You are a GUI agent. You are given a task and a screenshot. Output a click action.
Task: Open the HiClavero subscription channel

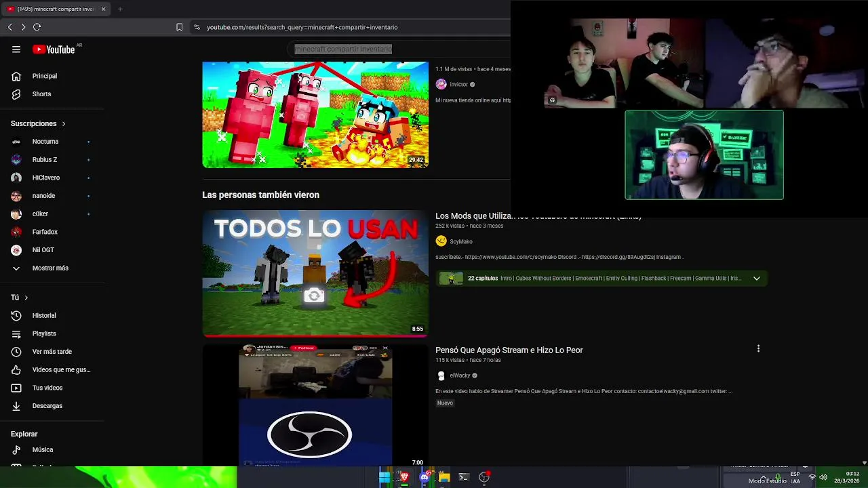tap(46, 178)
